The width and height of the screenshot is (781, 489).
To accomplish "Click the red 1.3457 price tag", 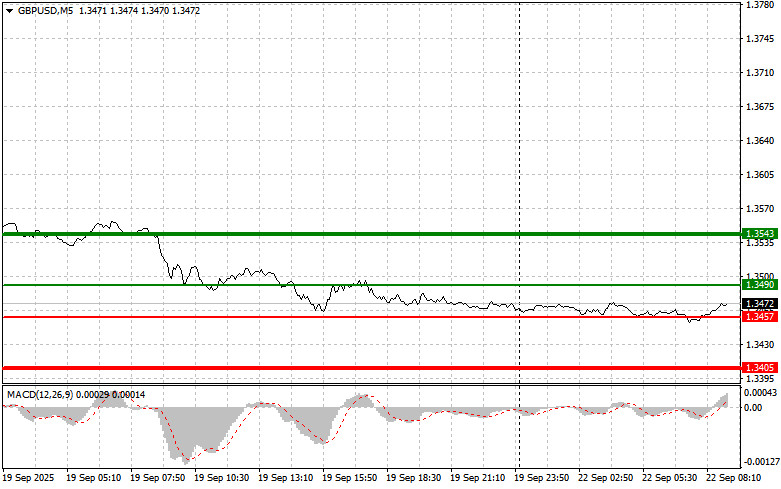I will [759, 317].
